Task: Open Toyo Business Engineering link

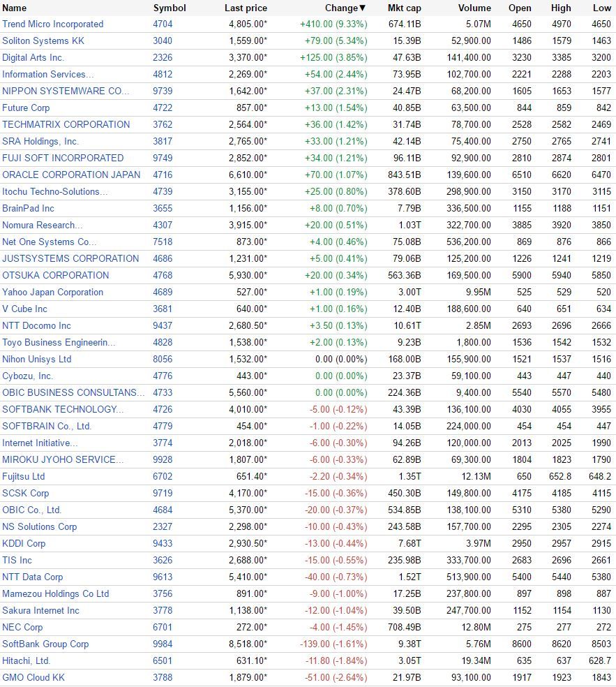Action: [59, 342]
